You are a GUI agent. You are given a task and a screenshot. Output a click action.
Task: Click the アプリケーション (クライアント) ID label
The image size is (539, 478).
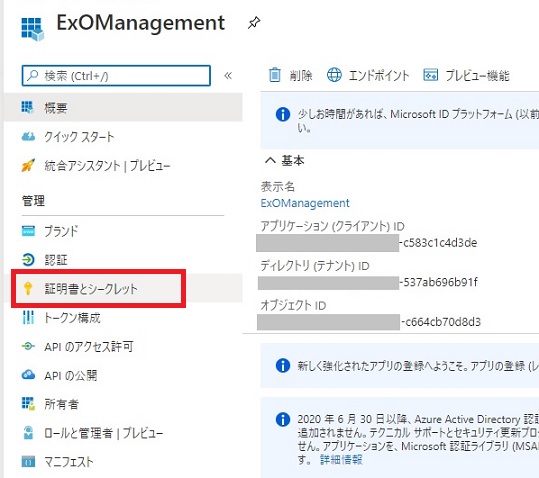point(332,226)
